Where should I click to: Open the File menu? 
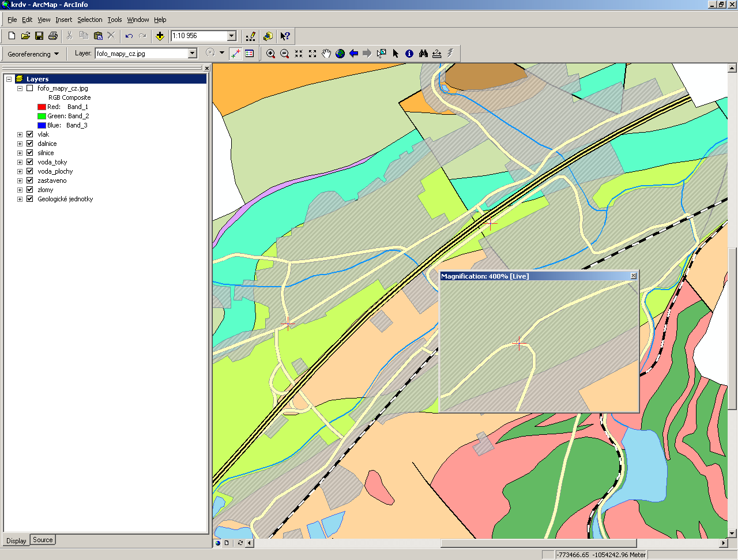12,20
